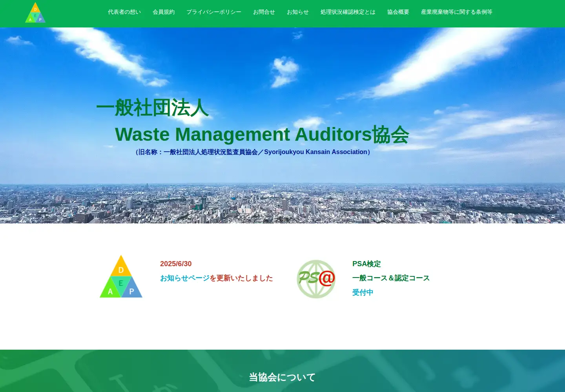Click the PSA検定 heading text
The width and height of the screenshot is (565, 392).
pyautogui.click(x=366, y=264)
